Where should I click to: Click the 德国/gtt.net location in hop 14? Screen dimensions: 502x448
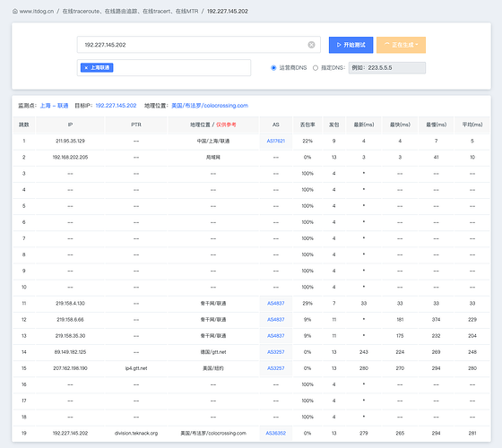213,352
